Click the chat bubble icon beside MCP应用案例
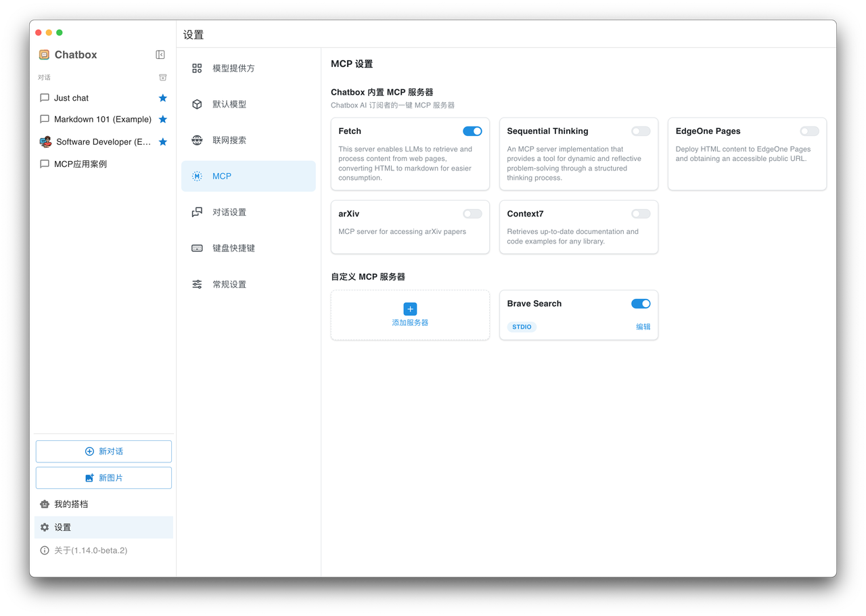This screenshot has height=616, width=866. pyautogui.click(x=45, y=164)
